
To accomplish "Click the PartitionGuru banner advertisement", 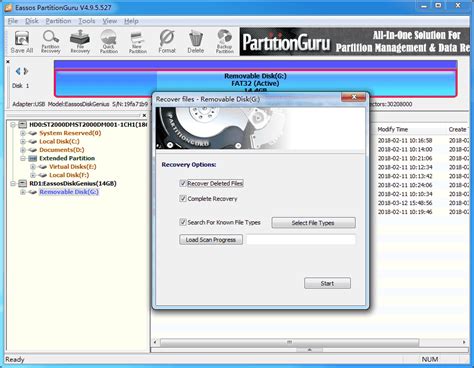I will [x=354, y=42].
